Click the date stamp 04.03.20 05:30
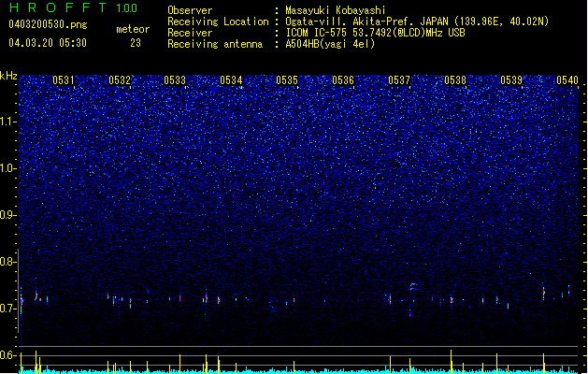The width and height of the screenshot is (588, 374). [x=48, y=43]
